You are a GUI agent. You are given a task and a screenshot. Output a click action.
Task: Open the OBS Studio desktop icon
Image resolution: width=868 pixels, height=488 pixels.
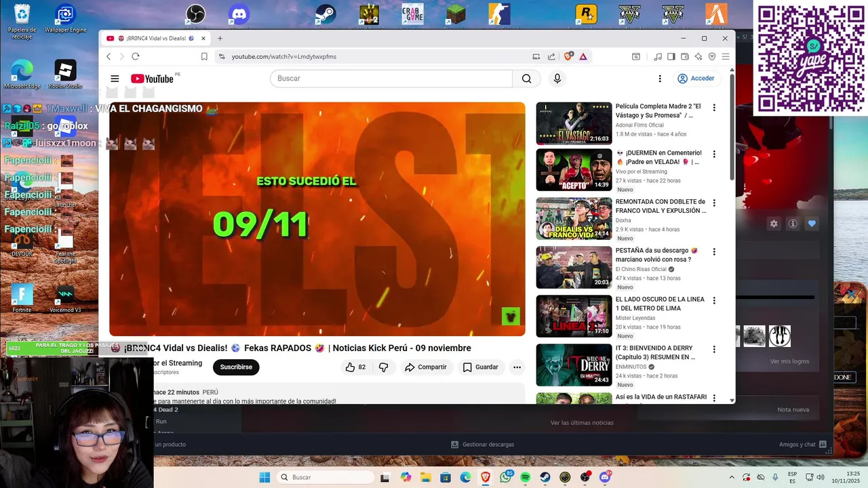point(195,14)
